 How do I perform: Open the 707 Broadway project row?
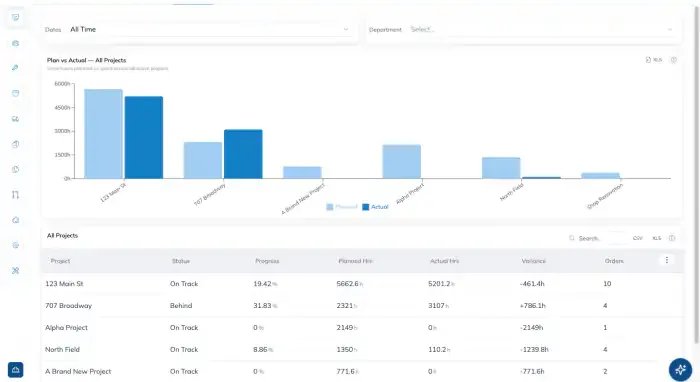(x=362, y=306)
